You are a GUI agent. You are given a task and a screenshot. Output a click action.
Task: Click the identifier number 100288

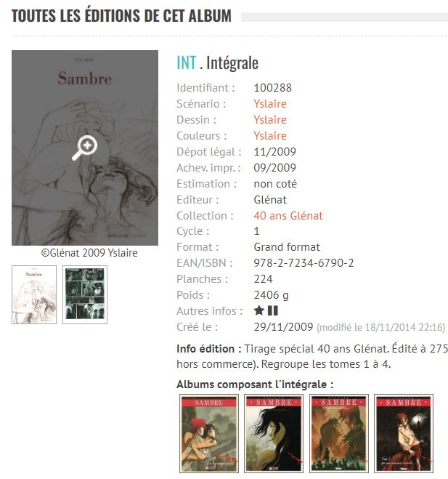tap(273, 88)
